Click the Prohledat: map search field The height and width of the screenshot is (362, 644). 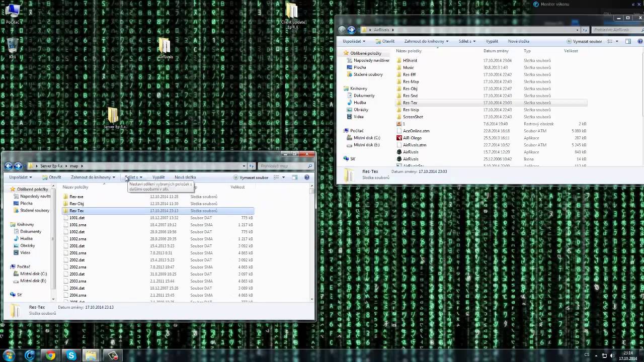coord(285,166)
